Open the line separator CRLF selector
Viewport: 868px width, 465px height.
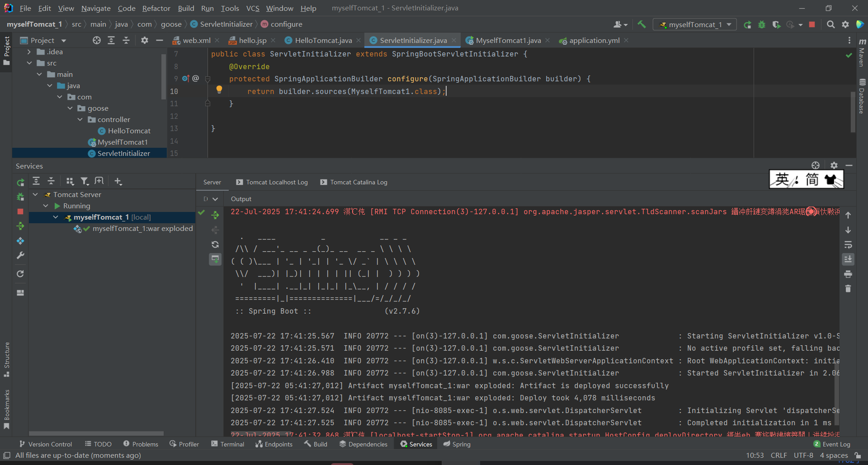779,456
